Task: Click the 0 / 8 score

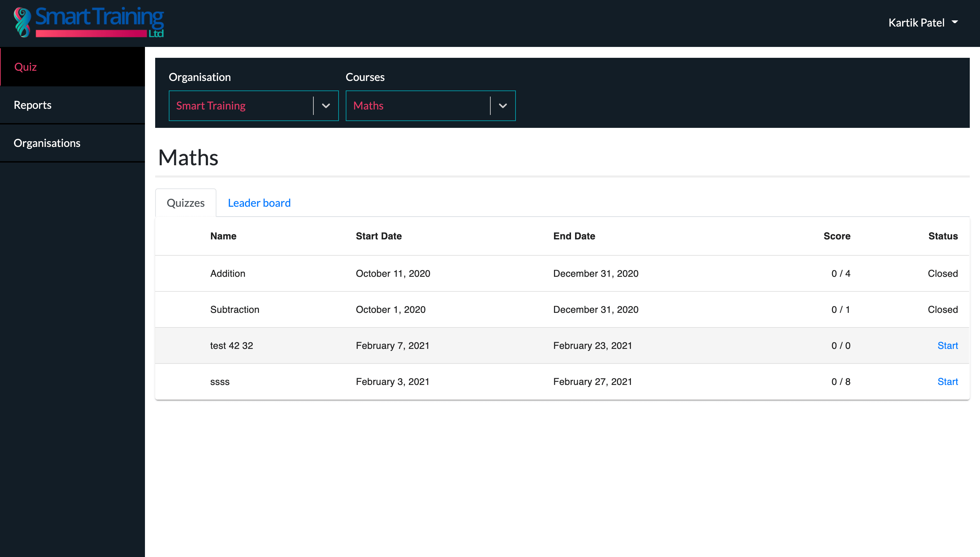Action: point(840,382)
